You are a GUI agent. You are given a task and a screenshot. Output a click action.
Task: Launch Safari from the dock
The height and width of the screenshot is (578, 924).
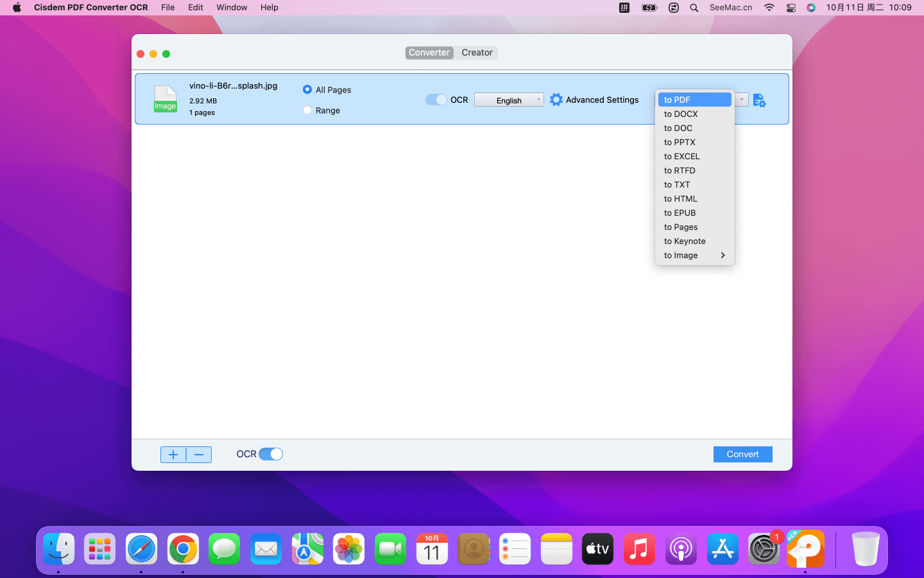[141, 549]
